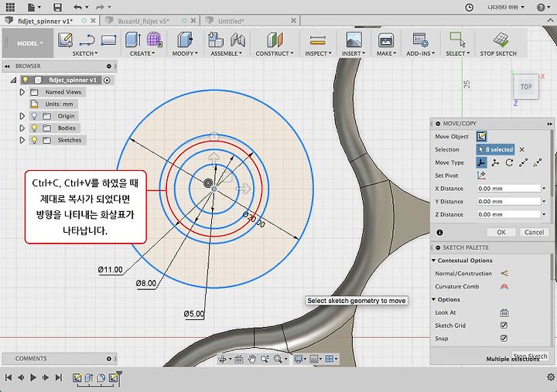Choose Rotate move type icon

[x=509, y=162]
